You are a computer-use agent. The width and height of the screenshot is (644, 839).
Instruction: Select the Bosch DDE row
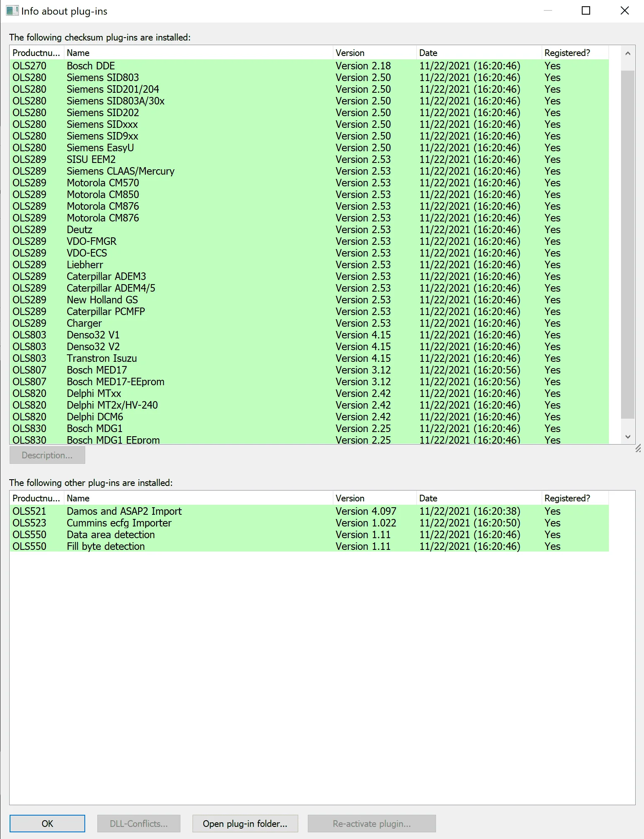[309, 66]
